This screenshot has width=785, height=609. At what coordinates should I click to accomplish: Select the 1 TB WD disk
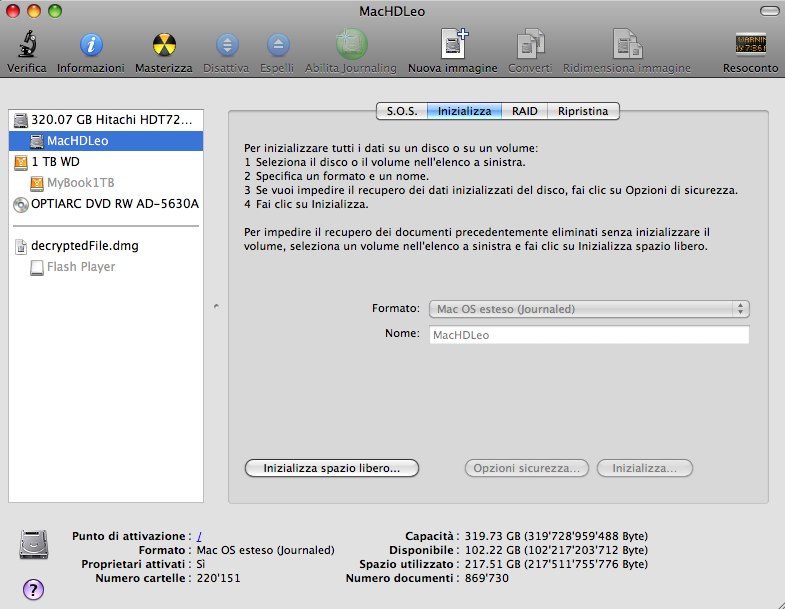click(x=106, y=162)
